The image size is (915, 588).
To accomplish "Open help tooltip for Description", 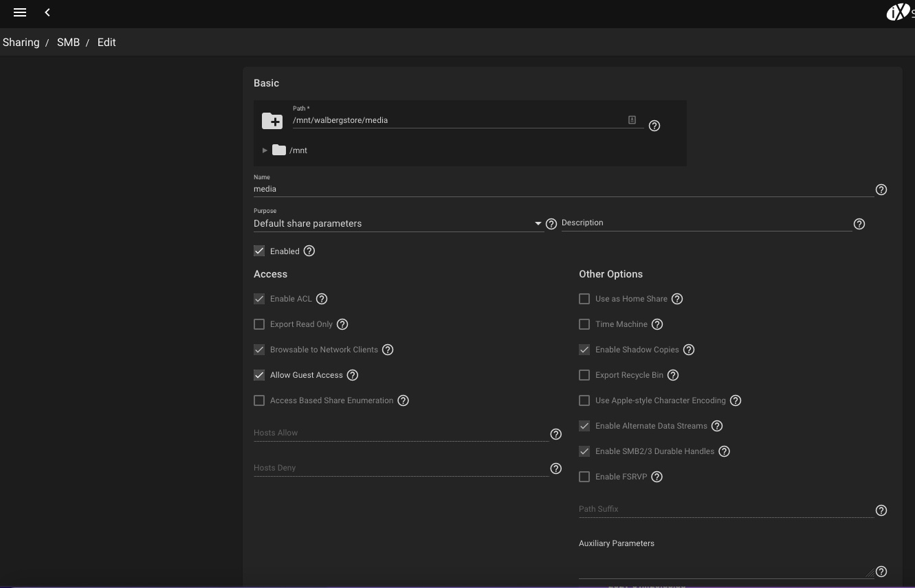I will [x=859, y=224].
